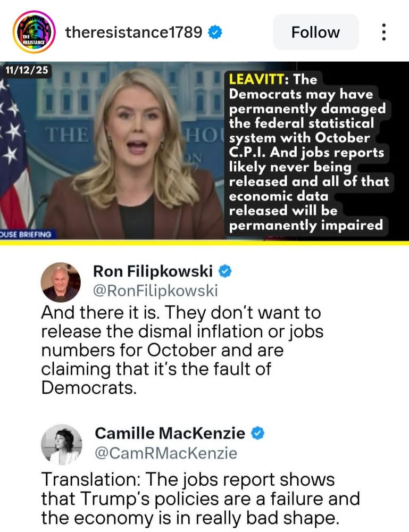The image size is (409, 532).
Task: Open theresistance1789 profile picture story
Action: coord(34,32)
